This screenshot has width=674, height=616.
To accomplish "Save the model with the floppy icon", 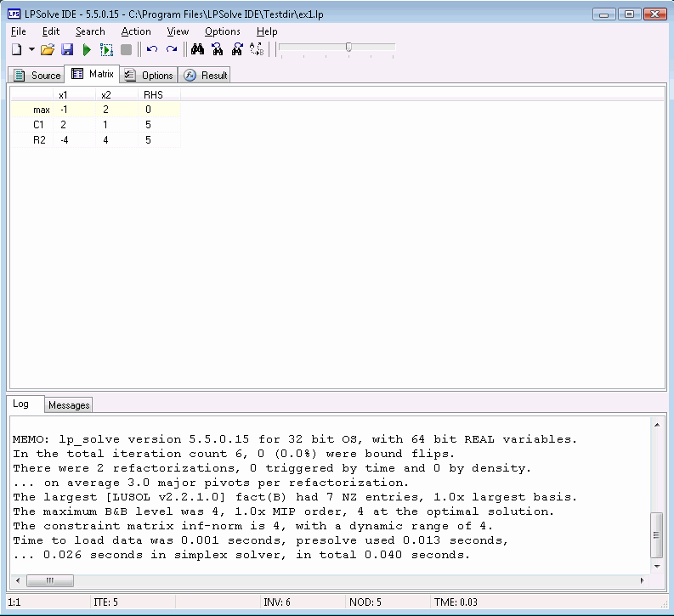I will (67, 50).
